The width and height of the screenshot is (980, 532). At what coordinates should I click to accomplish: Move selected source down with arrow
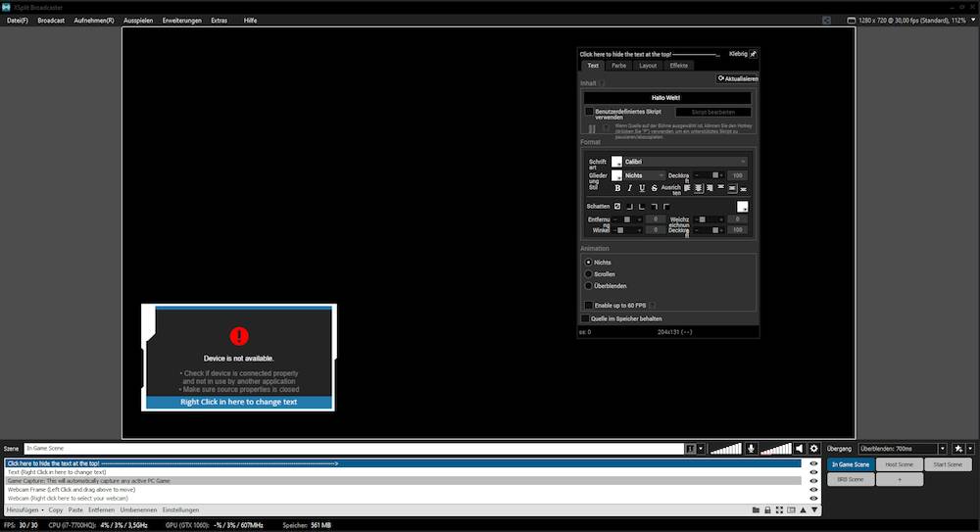814,510
